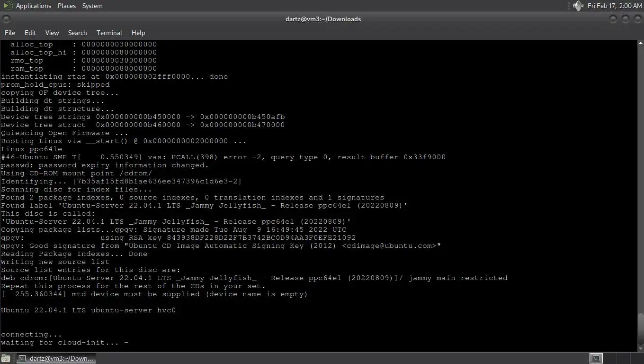
Task: Click the 'Device tree struct' line
Action: 143,125
